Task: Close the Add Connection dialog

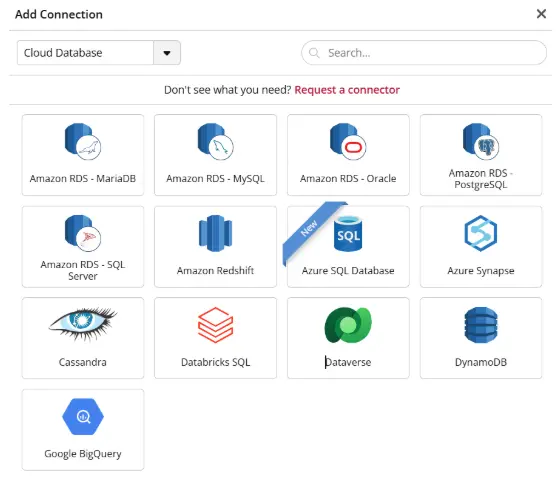Action: click(x=541, y=14)
